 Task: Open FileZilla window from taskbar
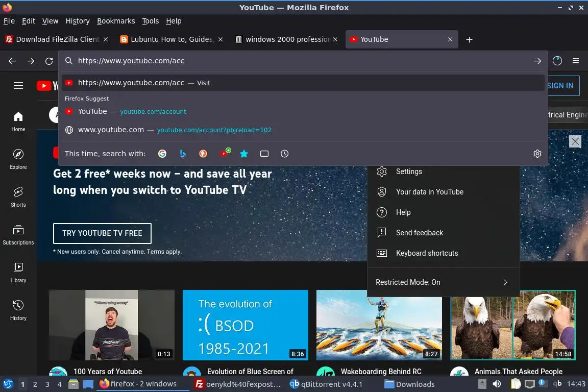pos(238,384)
